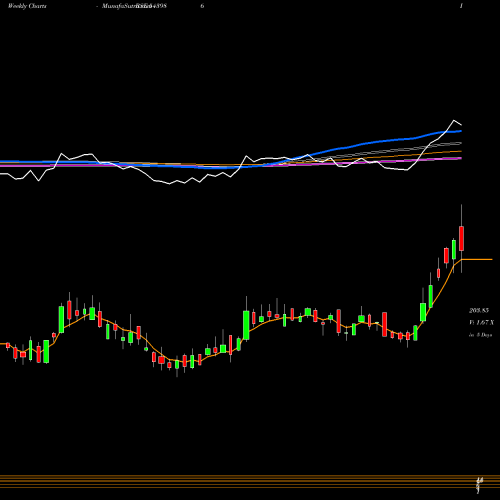Click the "V: 1.67 X" volume label
500x500 pixels.
[481, 323]
